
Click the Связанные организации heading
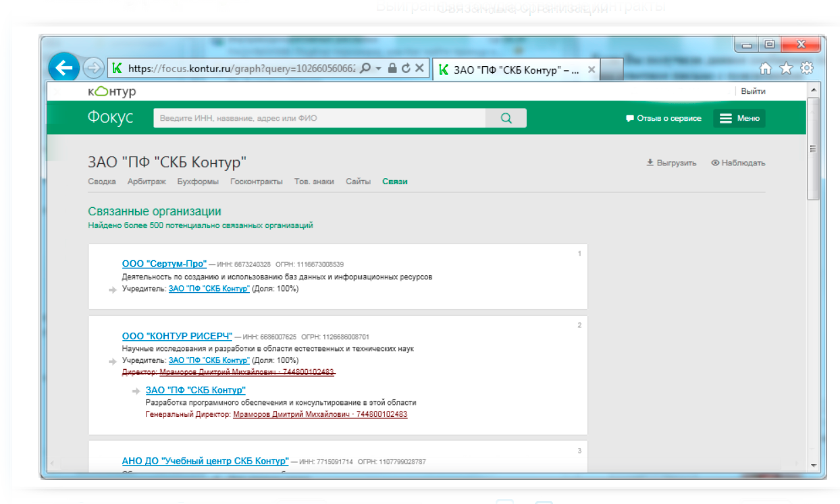[x=155, y=211]
